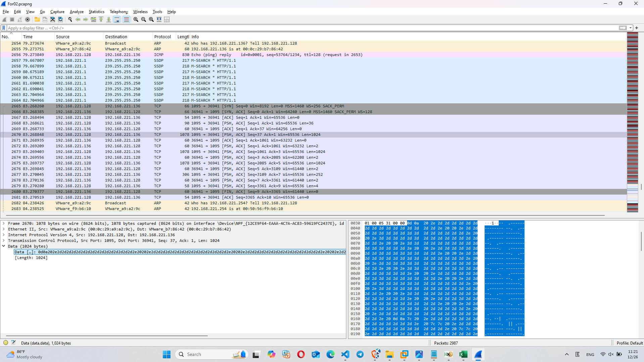Image resolution: width=644 pixels, height=362 pixels.
Task: Select packet 2656, the ICMP Echo reply
Action: click(134, 54)
